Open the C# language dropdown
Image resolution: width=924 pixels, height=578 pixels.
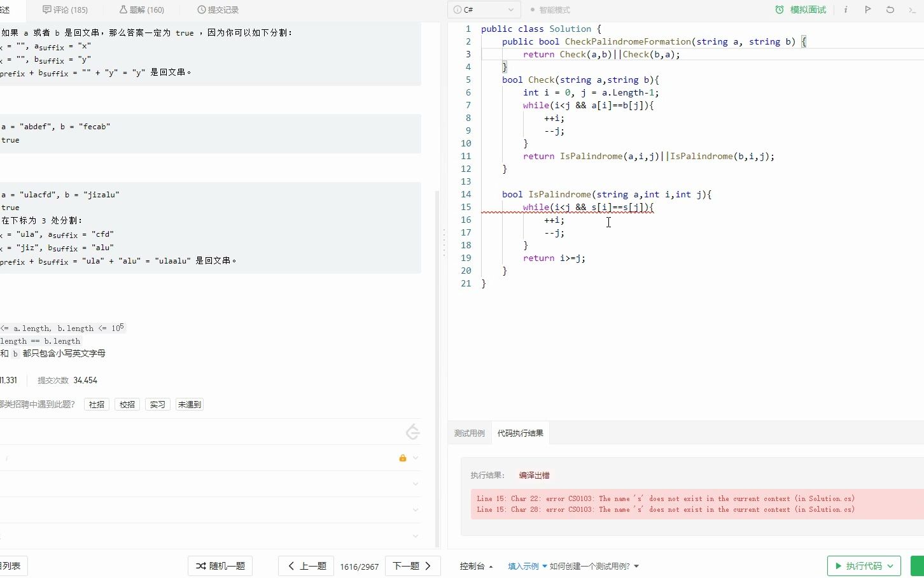[x=484, y=10]
